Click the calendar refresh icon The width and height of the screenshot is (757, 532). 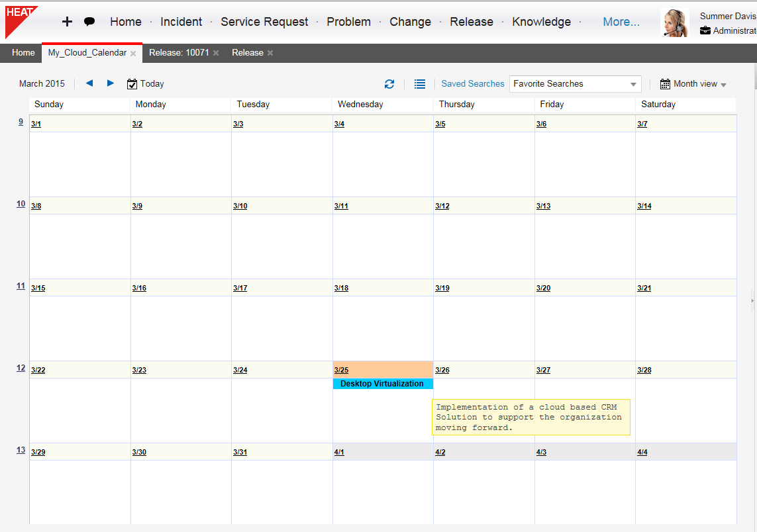tap(389, 84)
